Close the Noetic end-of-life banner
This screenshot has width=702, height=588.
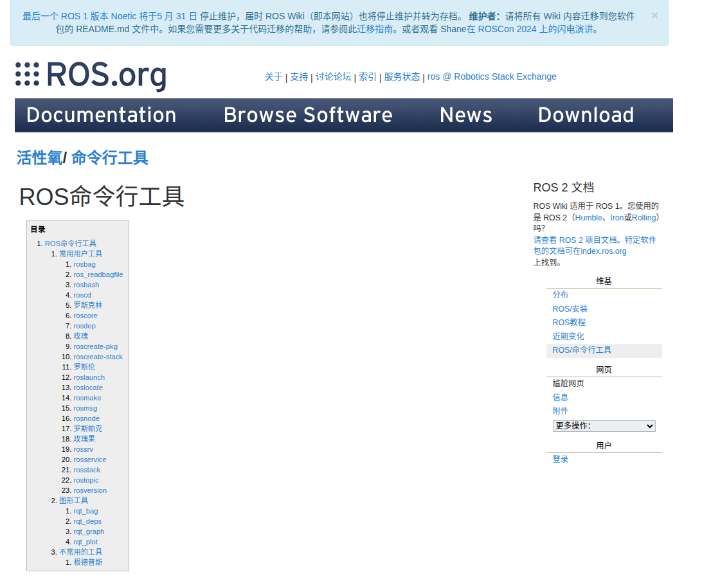[654, 15]
